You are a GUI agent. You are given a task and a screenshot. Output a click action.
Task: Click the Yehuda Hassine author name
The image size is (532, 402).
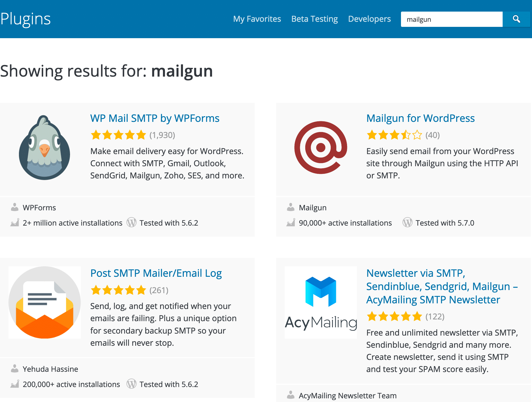[50, 369]
